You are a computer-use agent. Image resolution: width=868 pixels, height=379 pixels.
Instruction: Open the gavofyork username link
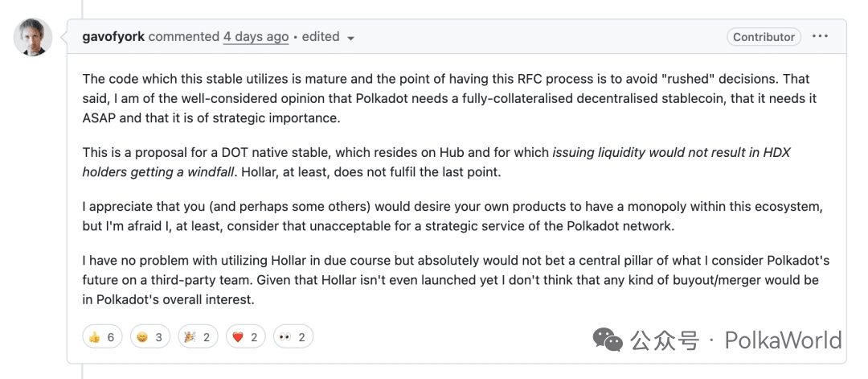tap(113, 36)
